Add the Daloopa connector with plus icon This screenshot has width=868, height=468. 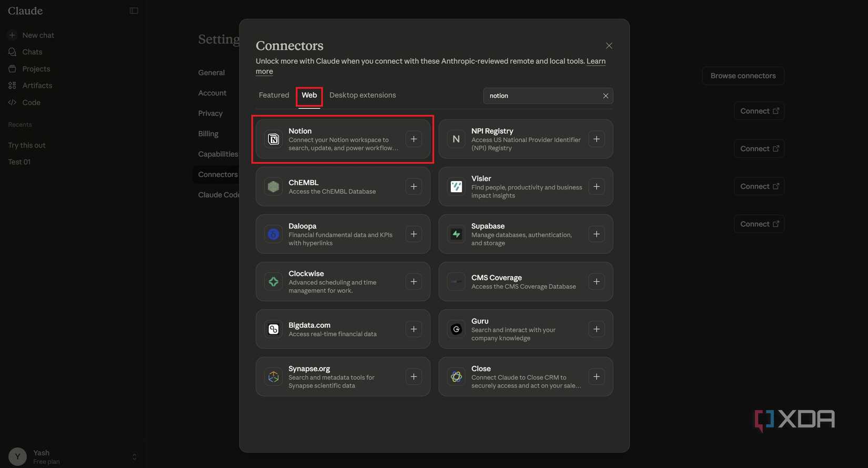[414, 234]
